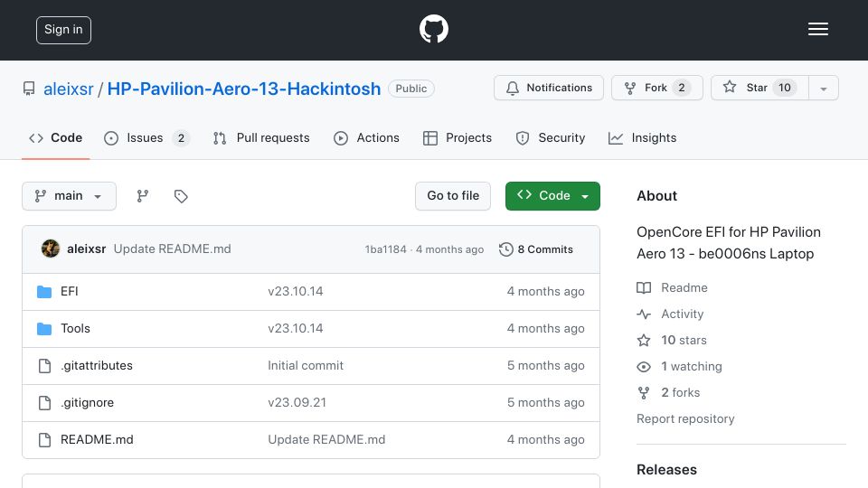Open the .gitignore file
This screenshot has width=868, height=488.
coord(88,403)
